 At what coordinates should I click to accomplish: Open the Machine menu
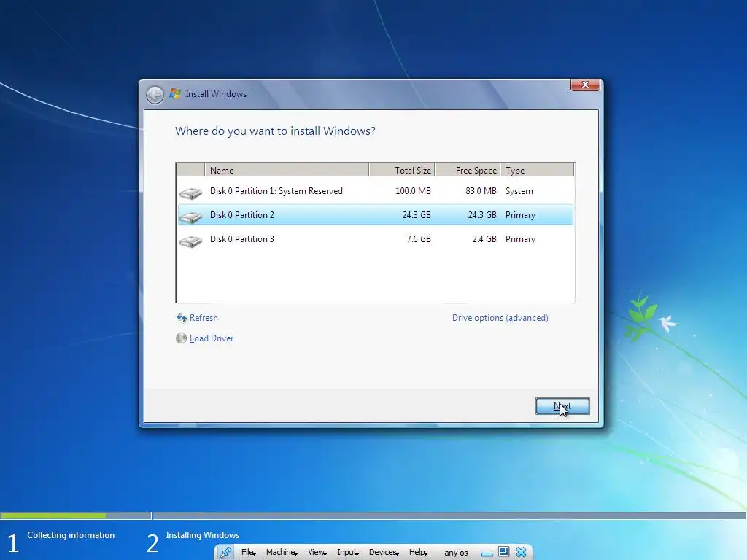coord(282,553)
